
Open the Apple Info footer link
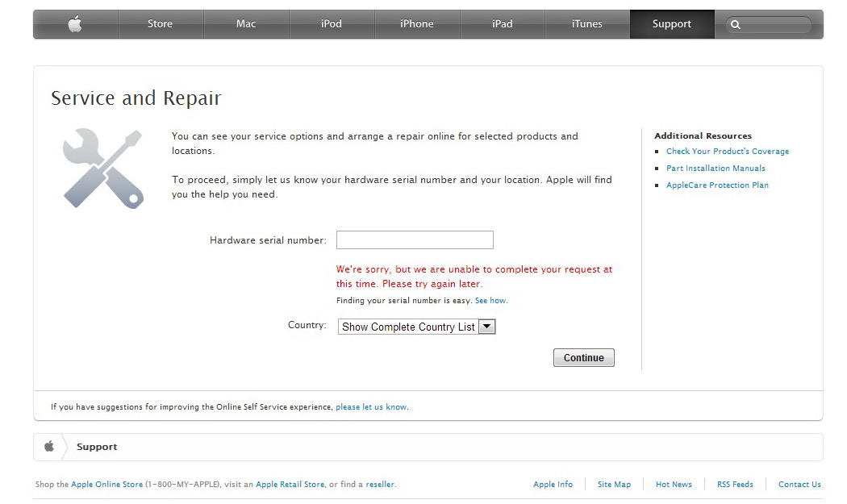tap(553, 484)
